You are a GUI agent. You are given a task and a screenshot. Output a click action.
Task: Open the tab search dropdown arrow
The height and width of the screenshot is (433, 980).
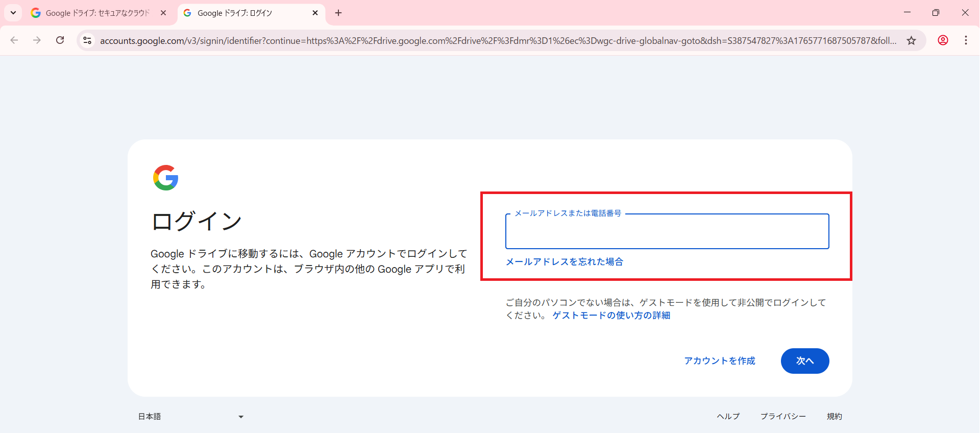[x=13, y=13]
